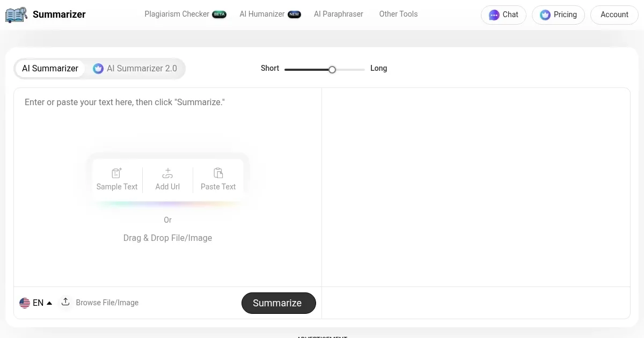The image size is (644, 338).
Task: Select the AI Summarizer tab
Action: pyautogui.click(x=50, y=68)
